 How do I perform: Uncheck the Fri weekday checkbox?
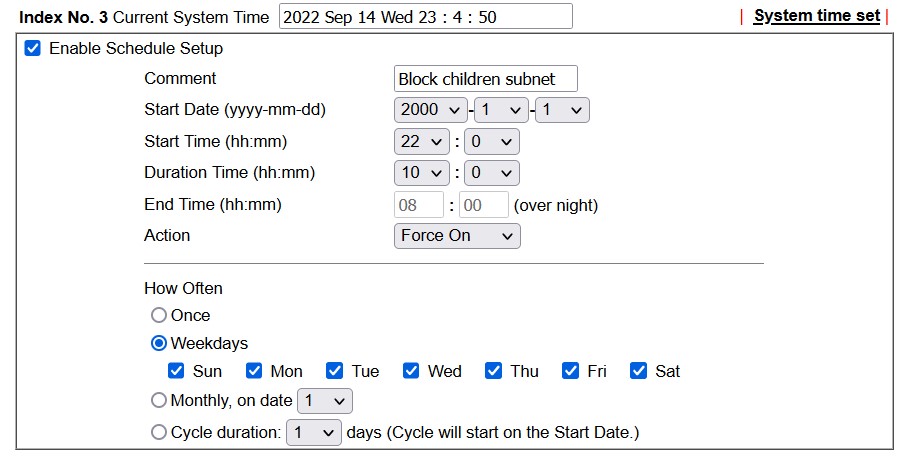pos(570,371)
